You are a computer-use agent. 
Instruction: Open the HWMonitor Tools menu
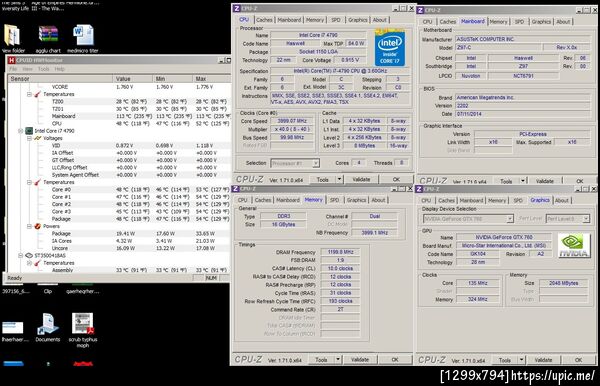(x=44, y=69)
